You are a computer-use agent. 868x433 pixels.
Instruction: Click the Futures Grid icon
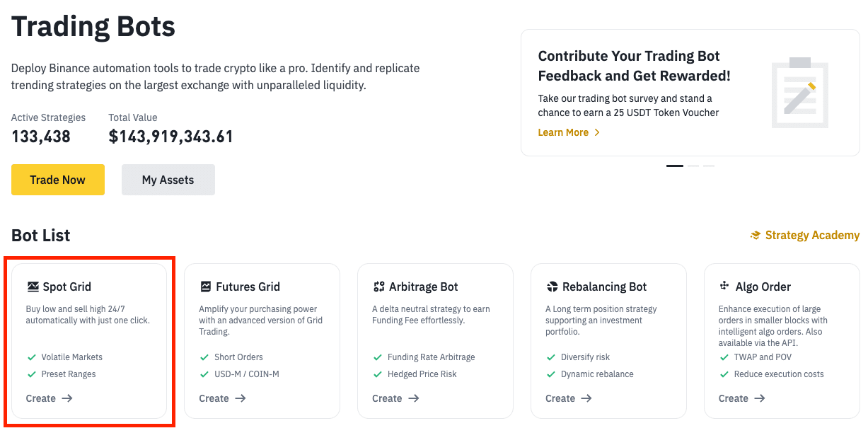(x=206, y=287)
